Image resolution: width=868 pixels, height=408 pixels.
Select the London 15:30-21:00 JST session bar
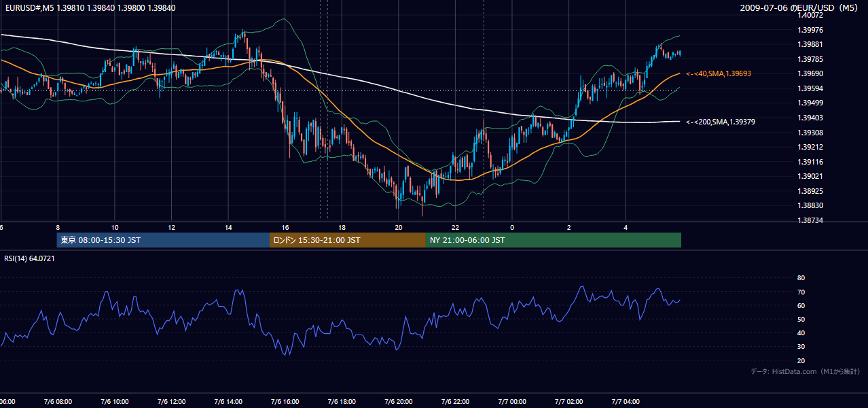[x=348, y=240]
